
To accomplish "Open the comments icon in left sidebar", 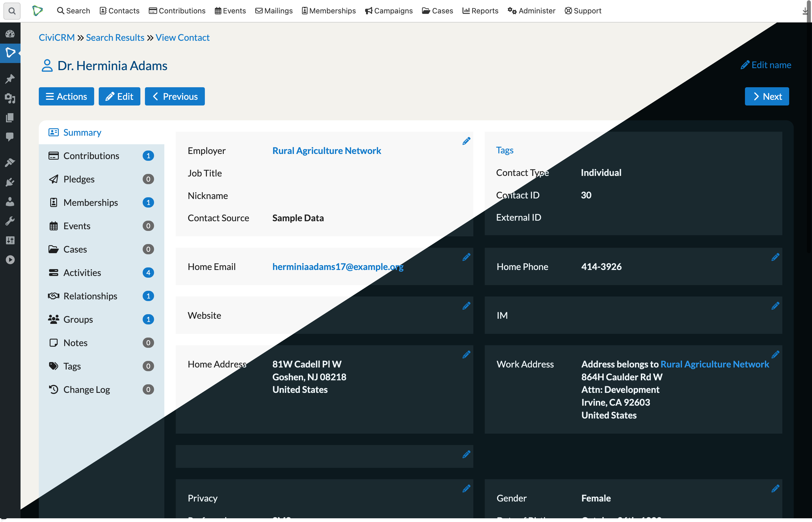I will click(x=10, y=137).
